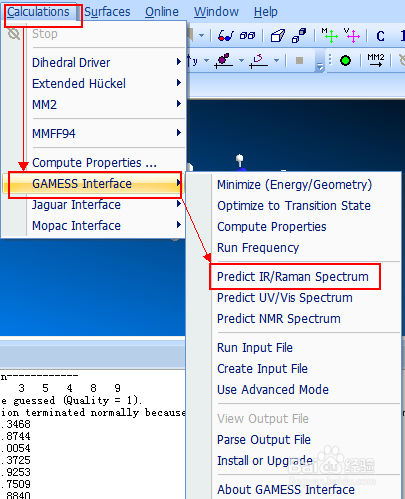
Task: Choose Predict IR/Raman Spectrum
Action: 293,277
